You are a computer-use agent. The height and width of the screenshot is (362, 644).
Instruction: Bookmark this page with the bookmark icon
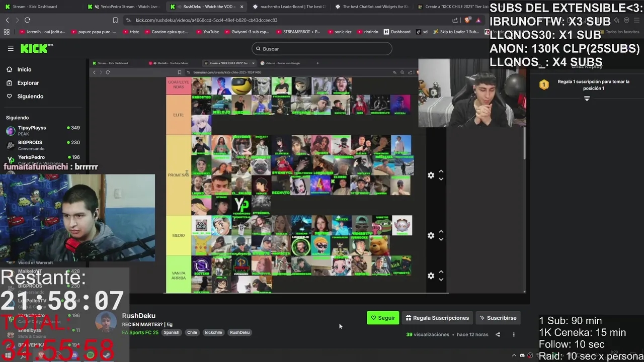point(115,20)
